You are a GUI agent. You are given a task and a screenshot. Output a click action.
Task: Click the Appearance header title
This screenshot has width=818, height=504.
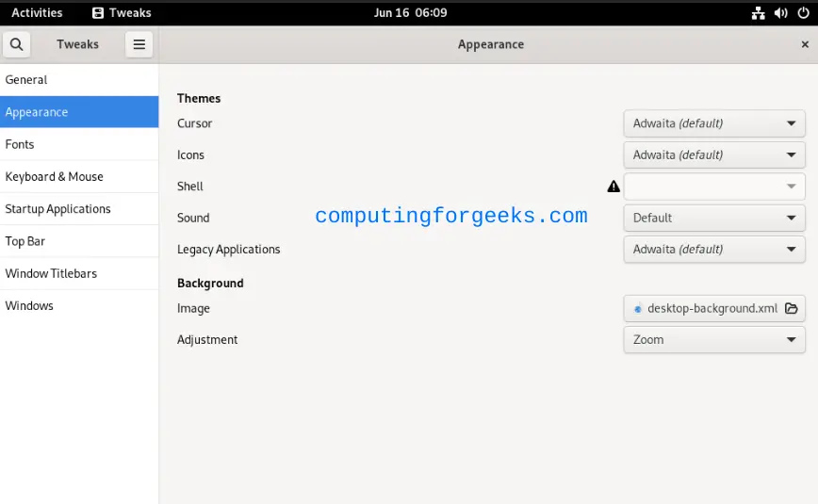tap(491, 45)
